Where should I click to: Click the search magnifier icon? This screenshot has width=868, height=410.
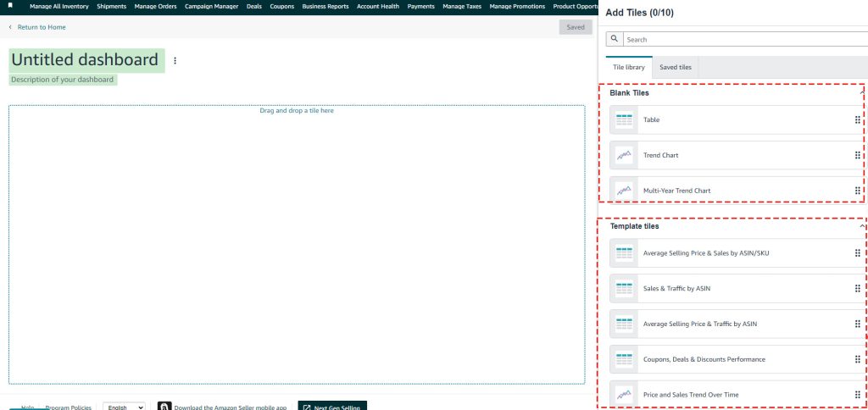pyautogui.click(x=615, y=40)
